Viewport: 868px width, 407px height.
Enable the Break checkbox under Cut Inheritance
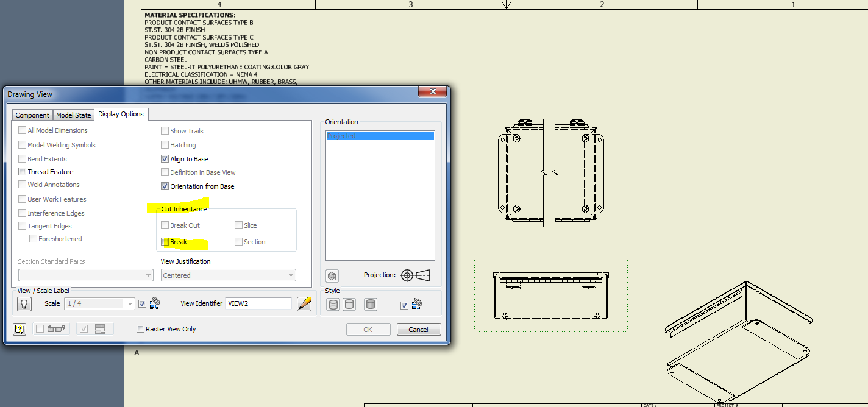(x=165, y=242)
